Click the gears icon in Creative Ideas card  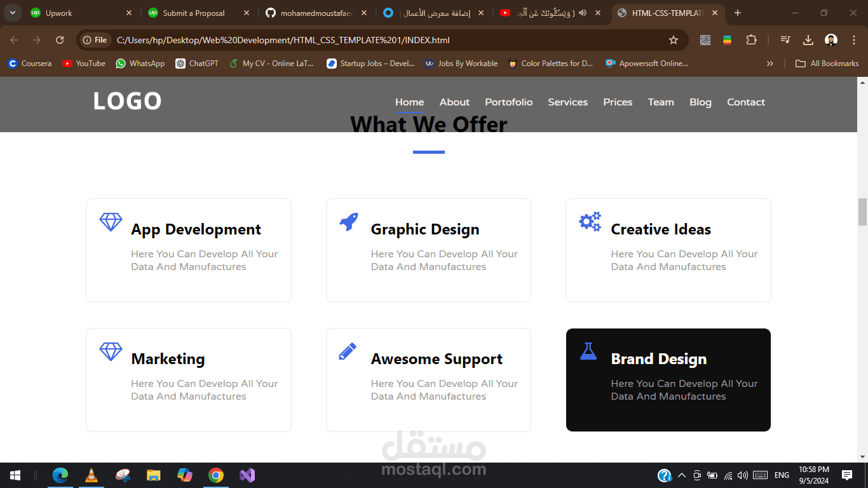[590, 222]
